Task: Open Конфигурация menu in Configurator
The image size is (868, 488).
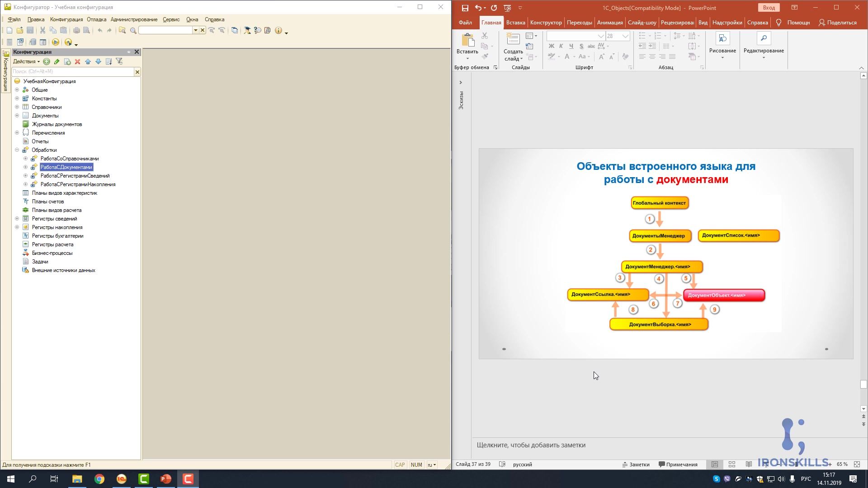Action: [x=66, y=19]
